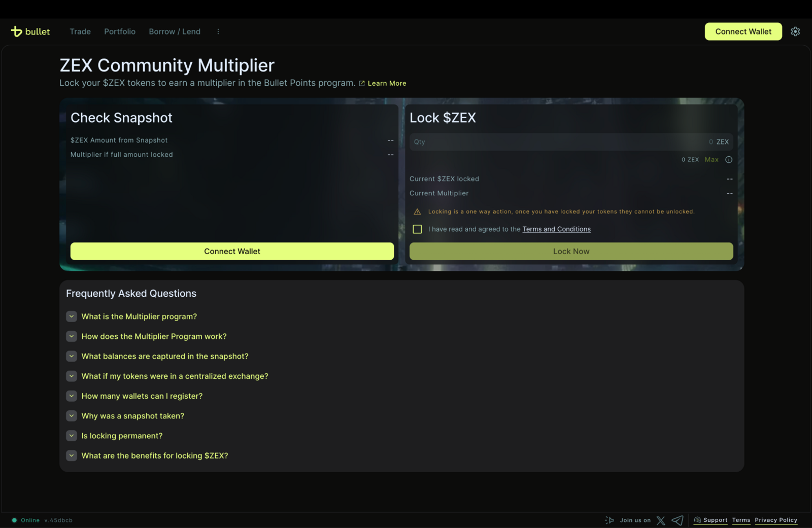
Task: Click the Online status label
Action: tap(30, 520)
